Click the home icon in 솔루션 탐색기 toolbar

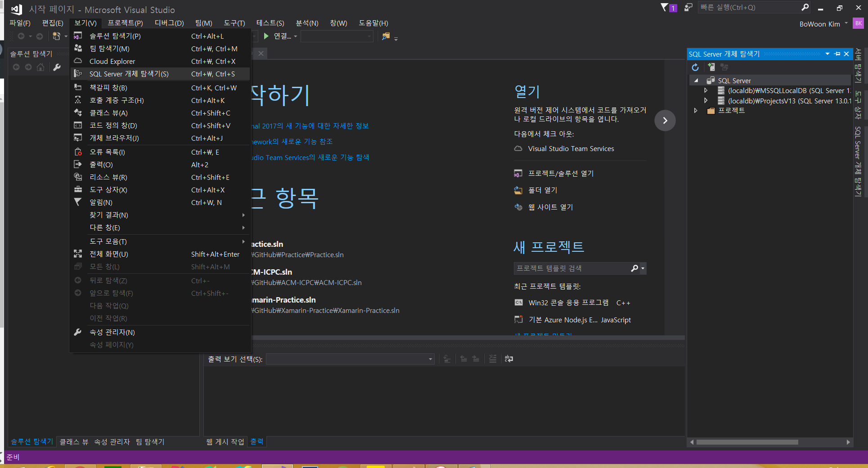click(40, 67)
